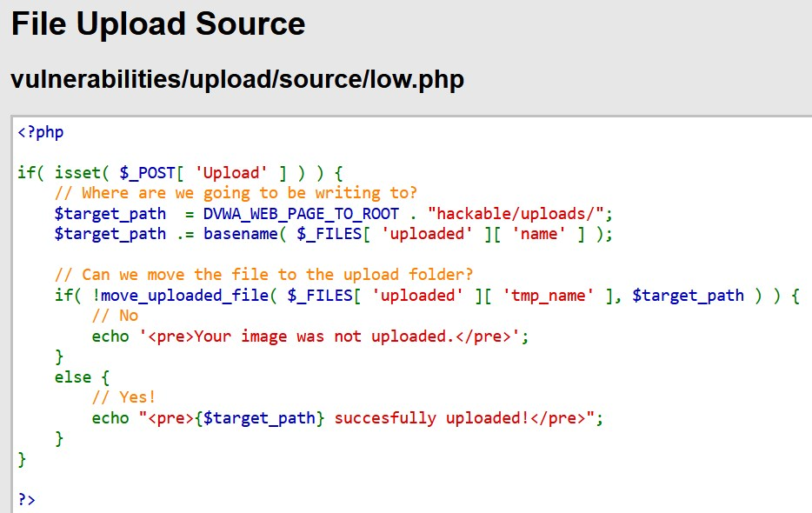812x513 pixels.
Task: Click the '// No' comment
Action: pos(115,316)
